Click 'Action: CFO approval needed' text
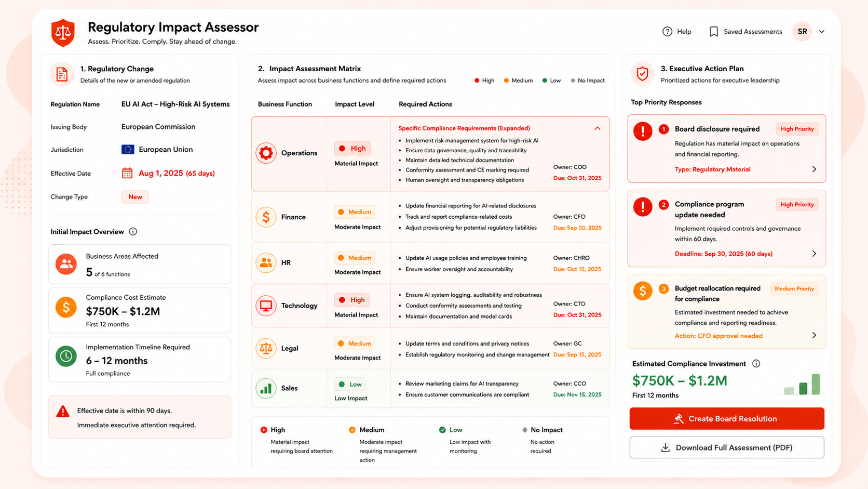 point(718,336)
